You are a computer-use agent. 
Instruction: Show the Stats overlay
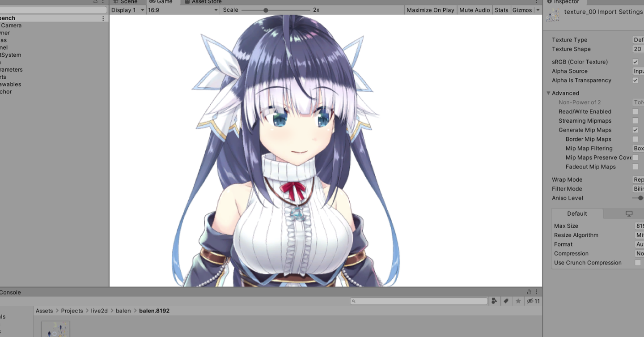(x=501, y=10)
